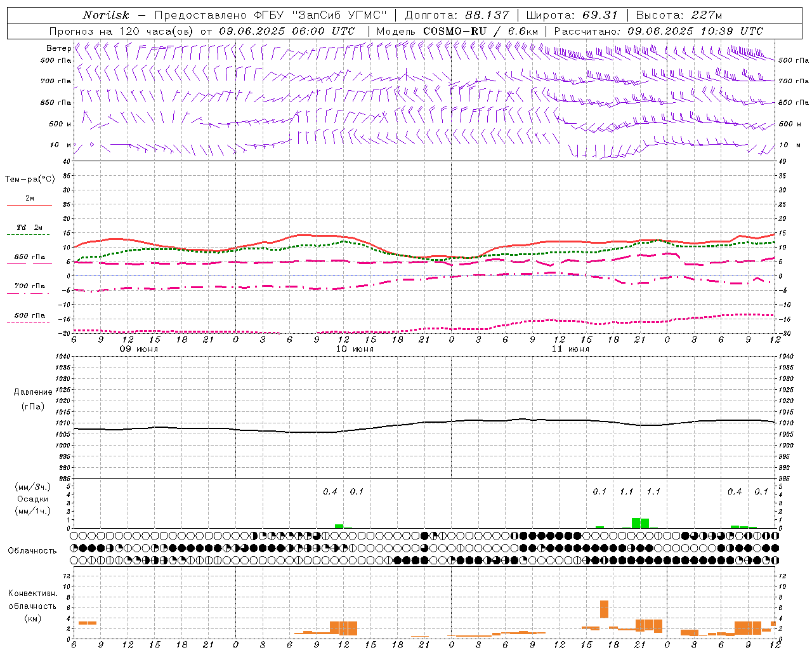Click the "Давление" pressure panel label
The width and height of the screenshot is (812, 650).
click(33, 392)
